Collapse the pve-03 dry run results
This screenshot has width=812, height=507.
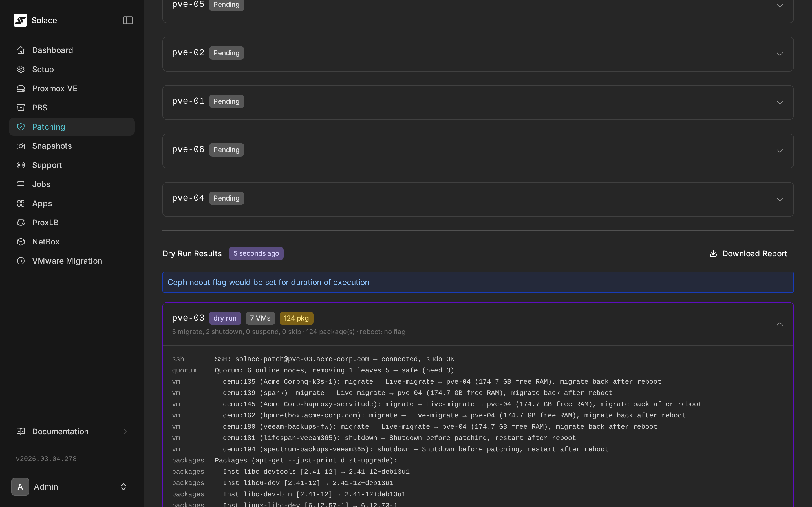tap(780, 324)
